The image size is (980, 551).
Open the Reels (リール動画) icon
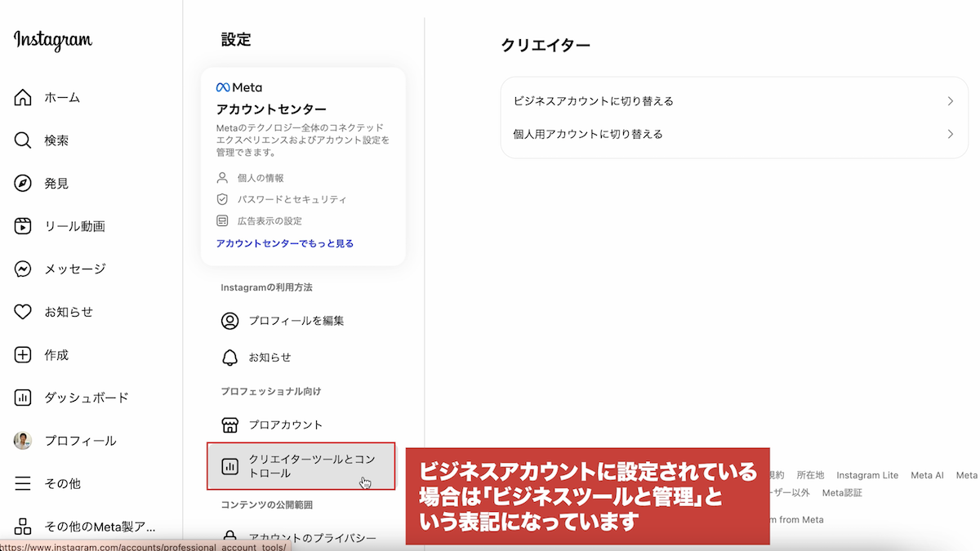point(23,226)
